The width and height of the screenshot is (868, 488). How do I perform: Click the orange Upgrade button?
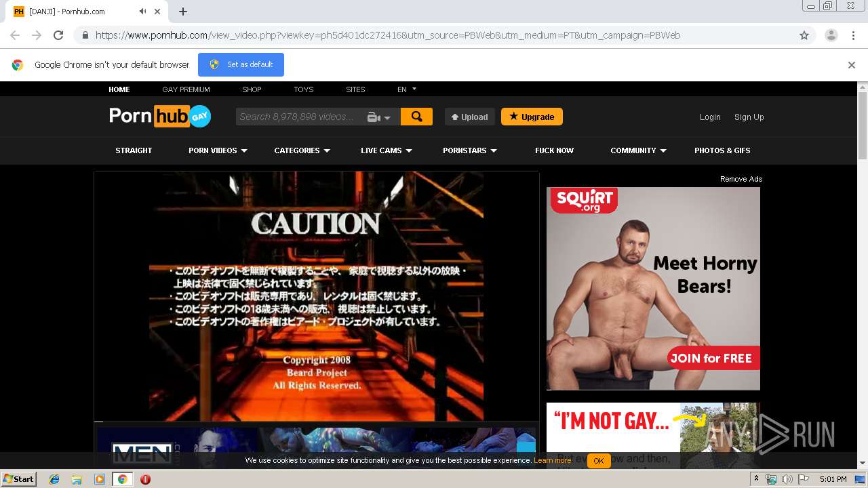pyautogui.click(x=532, y=117)
